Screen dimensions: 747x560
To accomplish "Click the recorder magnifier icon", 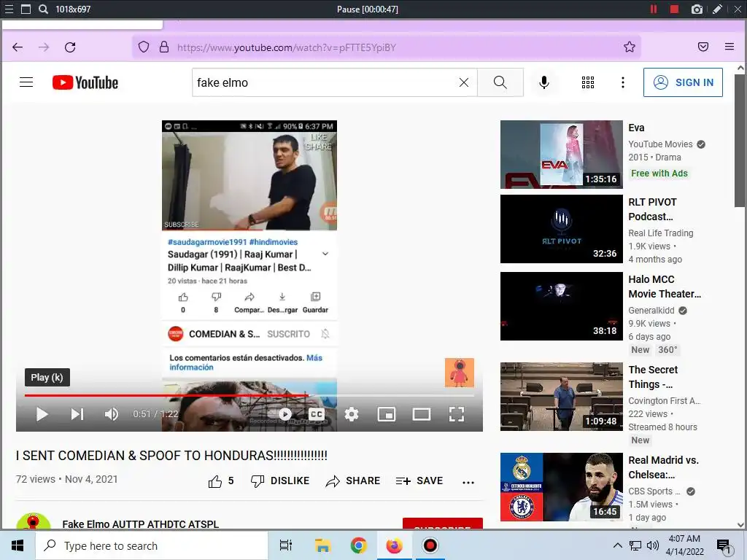I will pos(43,9).
